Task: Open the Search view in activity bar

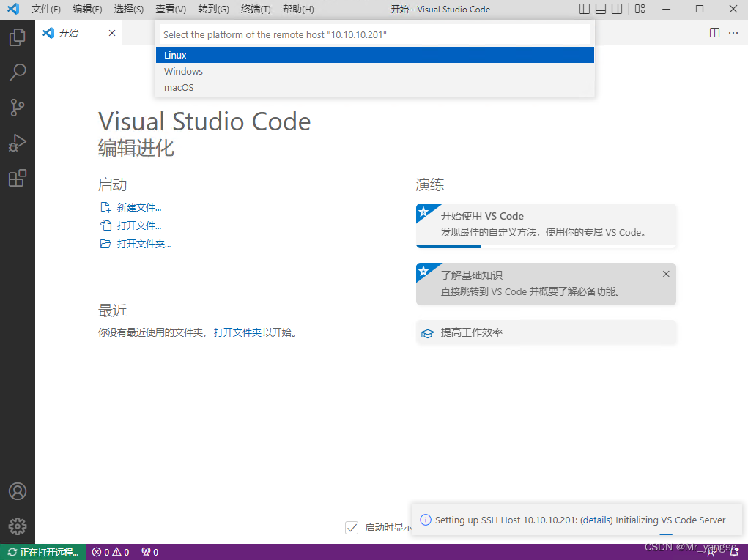Action: (x=17, y=72)
